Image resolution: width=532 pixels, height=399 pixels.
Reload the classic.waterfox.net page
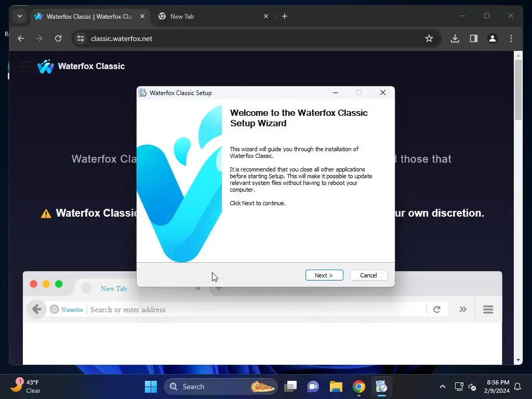pos(58,38)
